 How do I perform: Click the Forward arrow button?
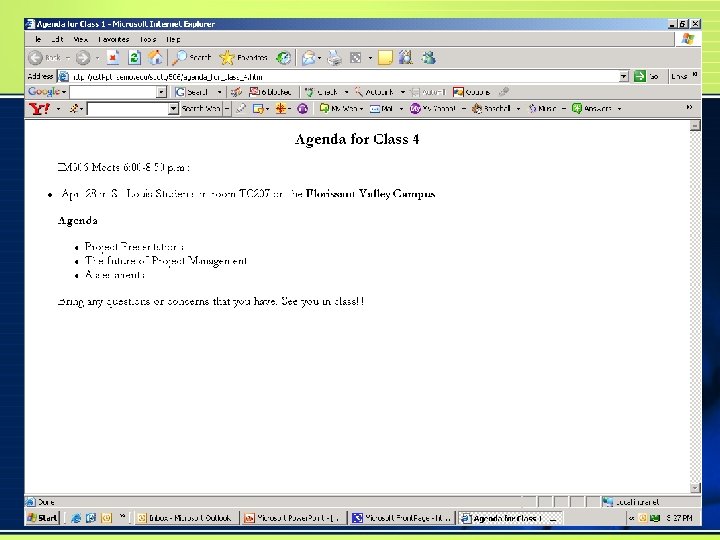[x=83, y=58]
